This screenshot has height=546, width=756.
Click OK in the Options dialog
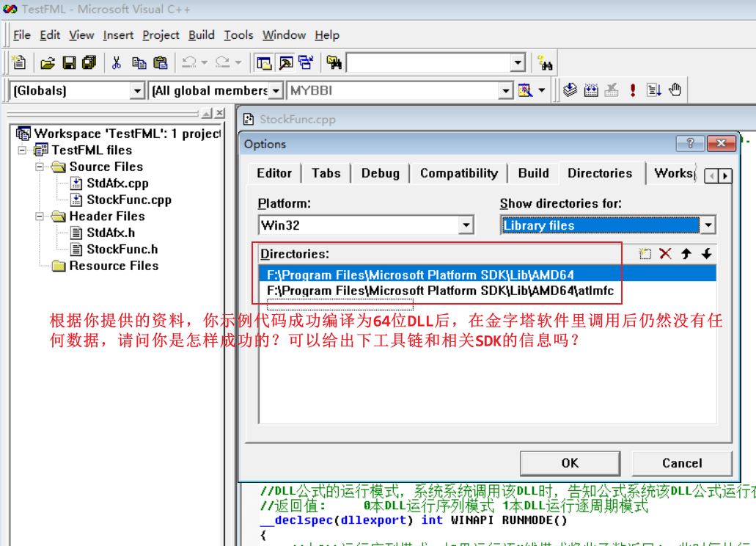[570, 463]
